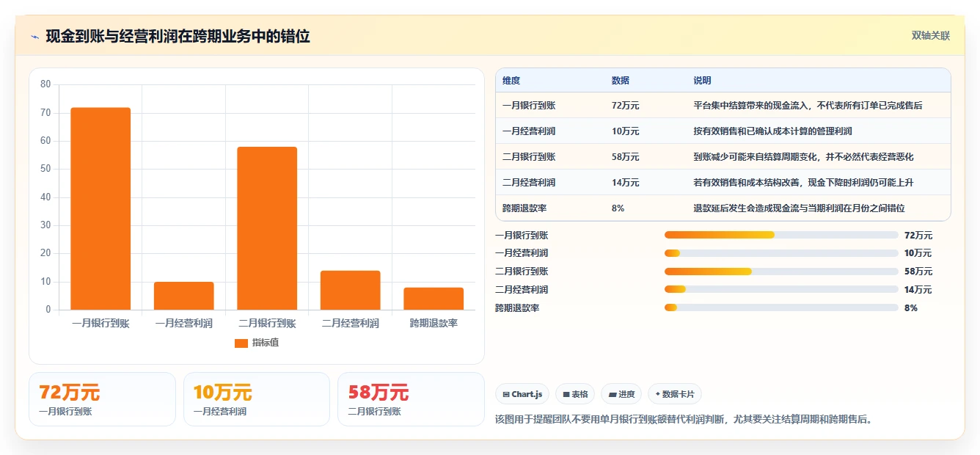
Task: Click the footer note starting 该图用于提醒团队
Action: [684, 420]
